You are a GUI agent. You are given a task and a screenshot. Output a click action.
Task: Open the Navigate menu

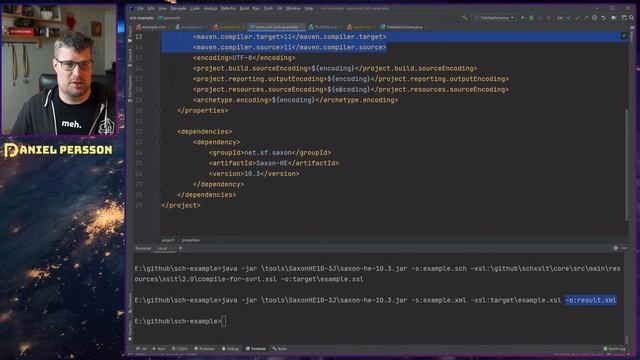click(178, 8)
